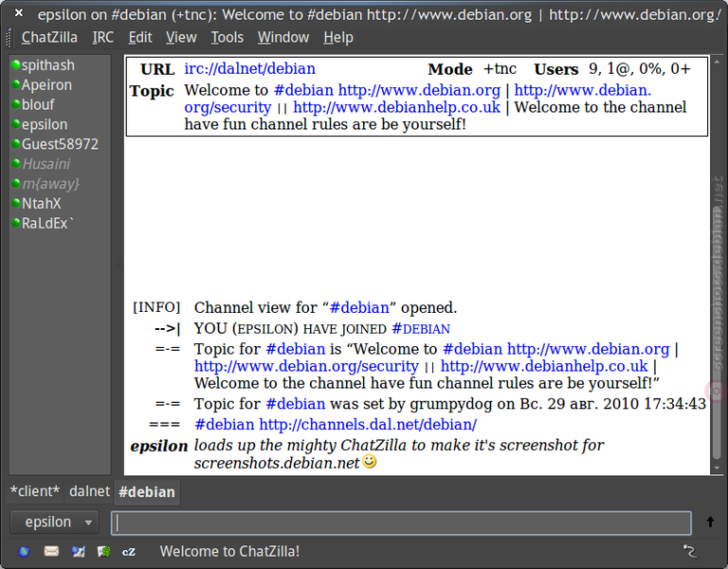Click the online/offline connection status icon
The image size is (728, 569).
click(x=690, y=551)
